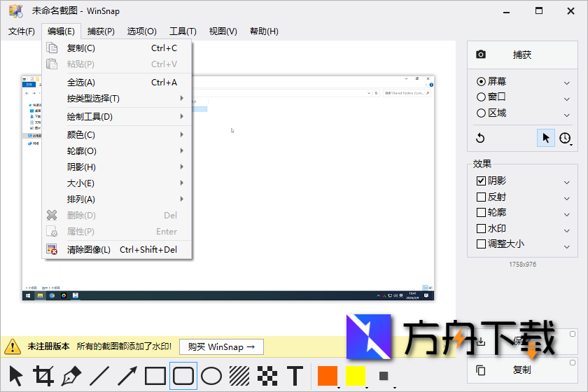The image size is (588, 392).
Task: Click Windows Start button in screenshot preview
Action: [x=28, y=295]
